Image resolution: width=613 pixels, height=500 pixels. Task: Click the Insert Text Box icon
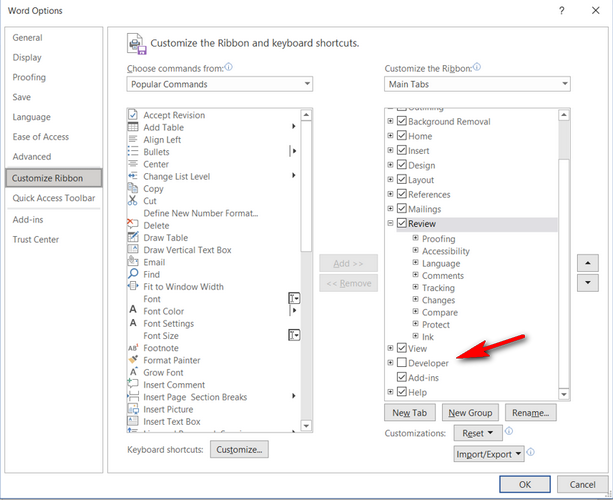click(133, 421)
